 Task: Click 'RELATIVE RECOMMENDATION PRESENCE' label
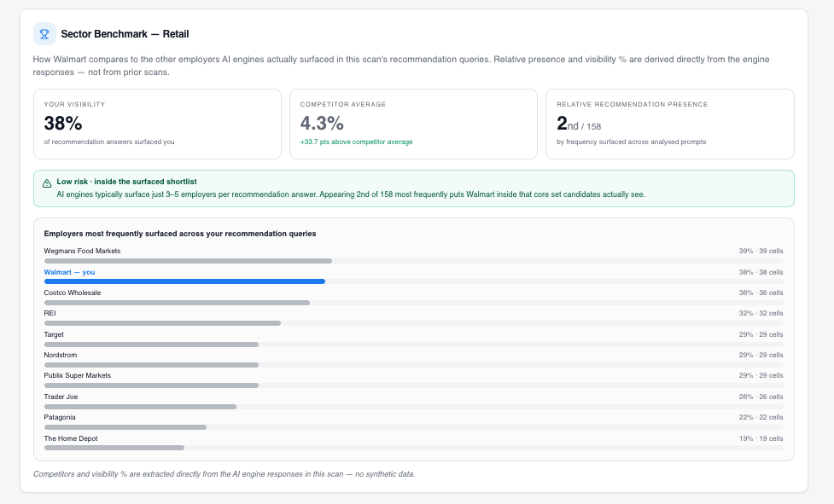click(x=633, y=105)
